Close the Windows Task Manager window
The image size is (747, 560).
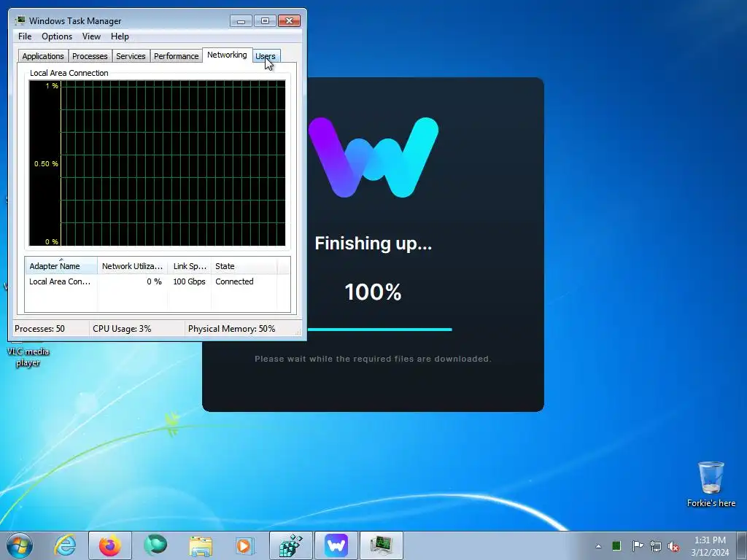tap(289, 21)
